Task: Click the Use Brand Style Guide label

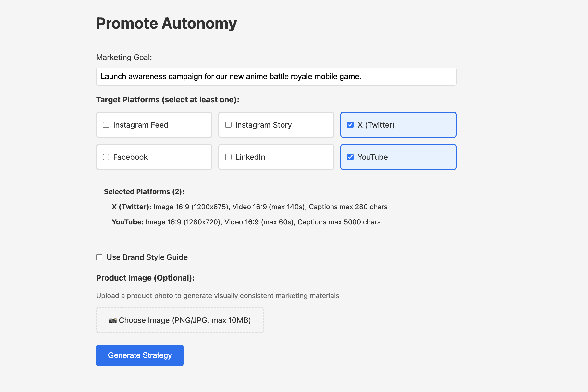Action: tap(147, 257)
